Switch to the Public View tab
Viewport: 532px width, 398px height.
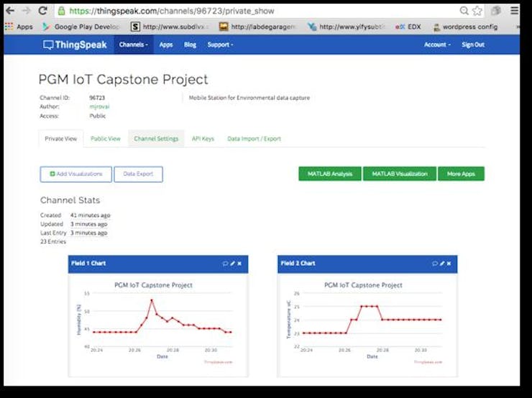pos(106,139)
